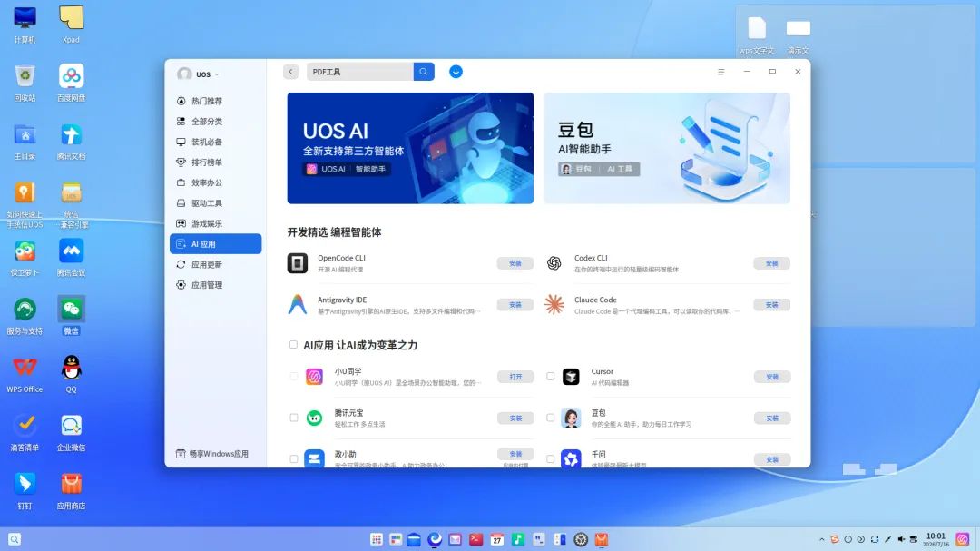Open the 应用管理 sidebar section
This screenshot has height=551, width=980.
(x=216, y=284)
